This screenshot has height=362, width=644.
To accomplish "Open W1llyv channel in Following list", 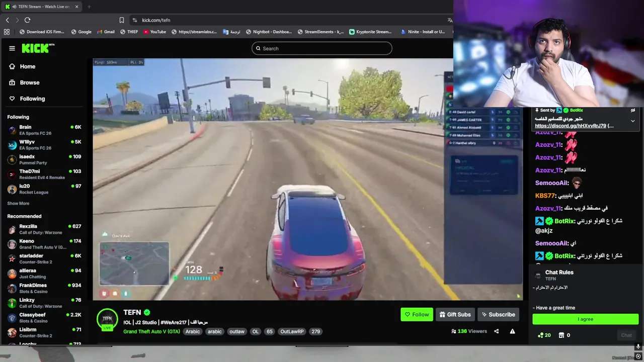I will (44, 145).
